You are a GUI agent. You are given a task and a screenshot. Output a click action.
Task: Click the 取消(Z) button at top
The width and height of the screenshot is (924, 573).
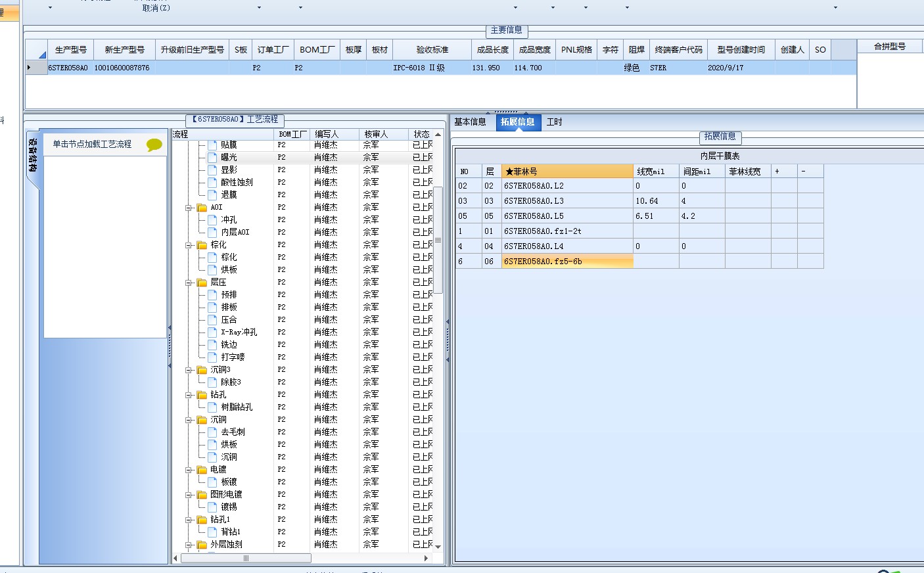tap(156, 8)
